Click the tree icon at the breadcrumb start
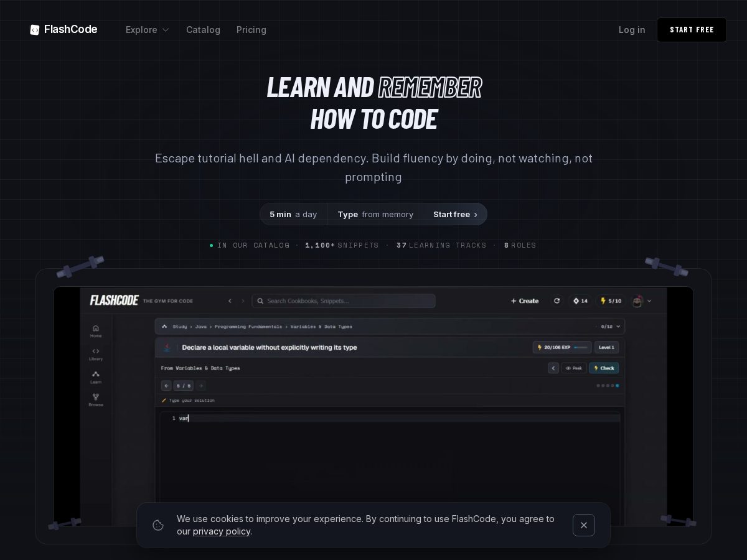Image resolution: width=747 pixels, height=560 pixels. click(164, 326)
